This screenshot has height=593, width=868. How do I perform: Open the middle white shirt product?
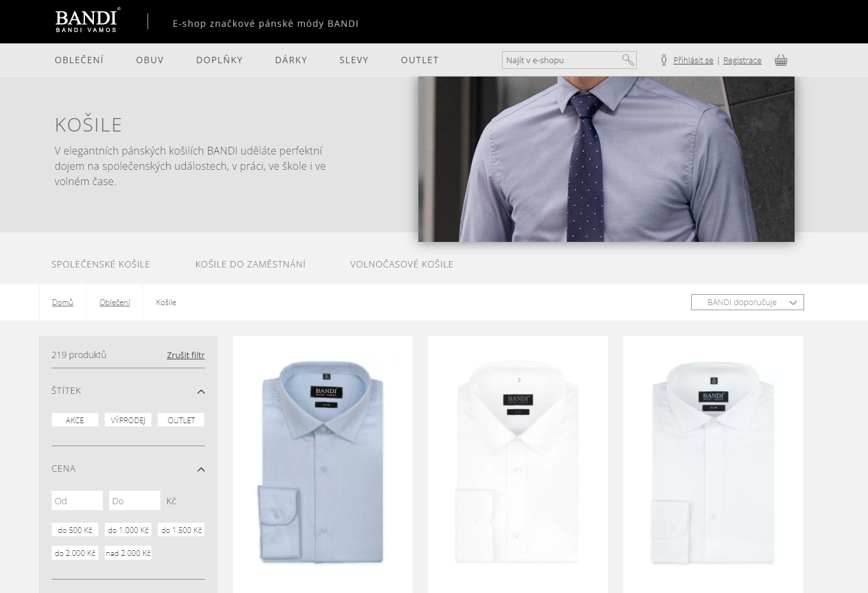tap(518, 463)
